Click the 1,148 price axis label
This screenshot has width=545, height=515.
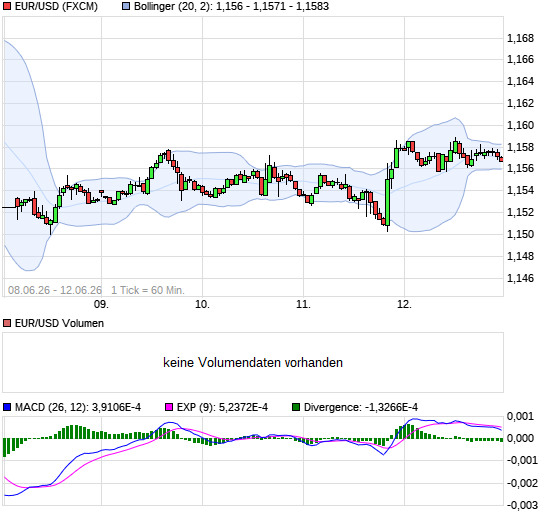[x=520, y=256]
